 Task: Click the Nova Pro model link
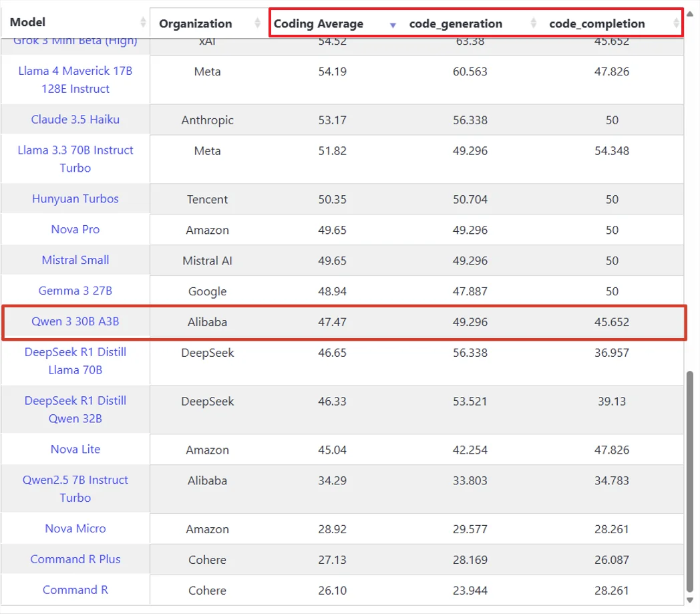(x=75, y=230)
